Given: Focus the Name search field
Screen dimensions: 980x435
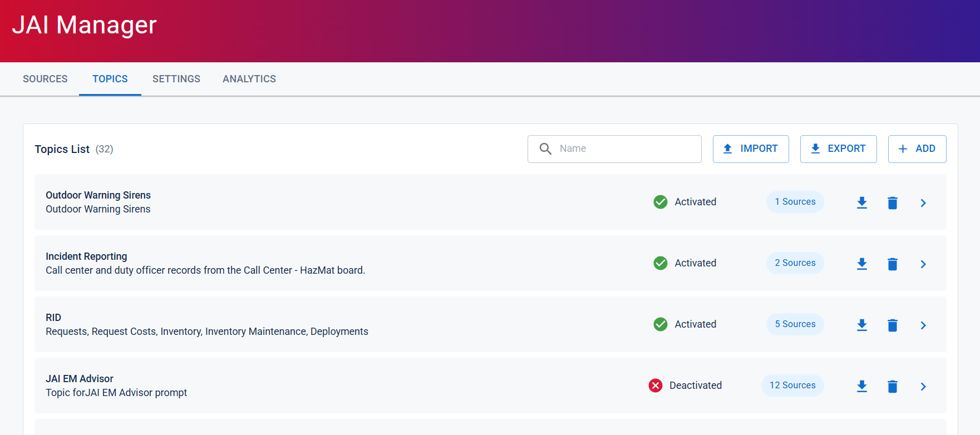Looking at the screenshot, I should click(x=614, y=149).
